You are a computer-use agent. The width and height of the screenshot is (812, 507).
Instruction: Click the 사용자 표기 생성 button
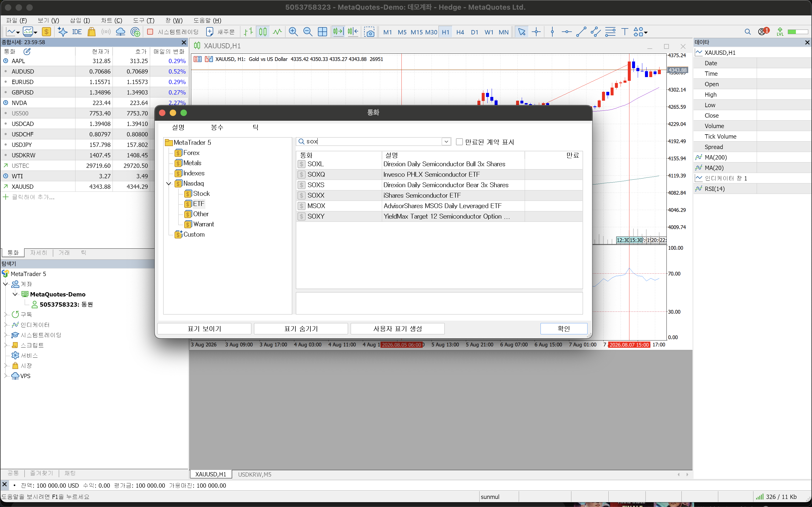click(x=398, y=329)
